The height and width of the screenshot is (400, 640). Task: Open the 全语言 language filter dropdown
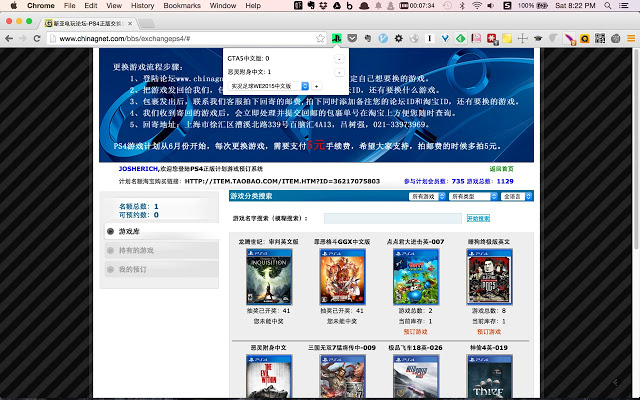[x=516, y=197]
